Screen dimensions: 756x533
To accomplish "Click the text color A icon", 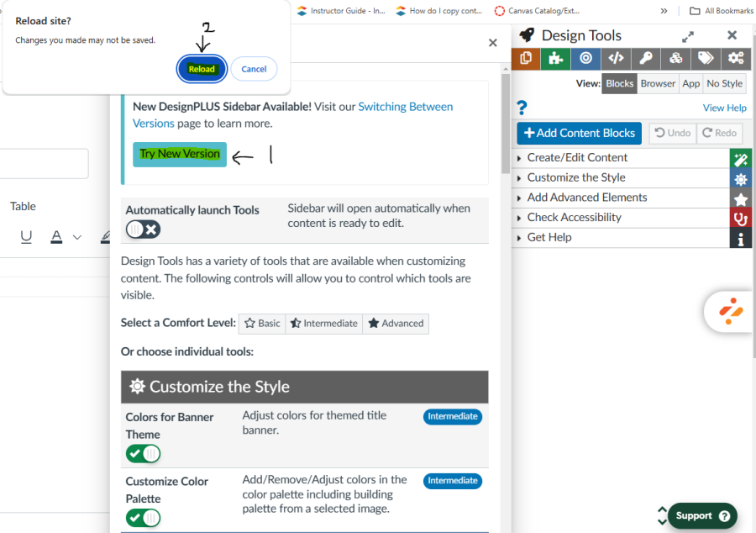I will [x=56, y=237].
